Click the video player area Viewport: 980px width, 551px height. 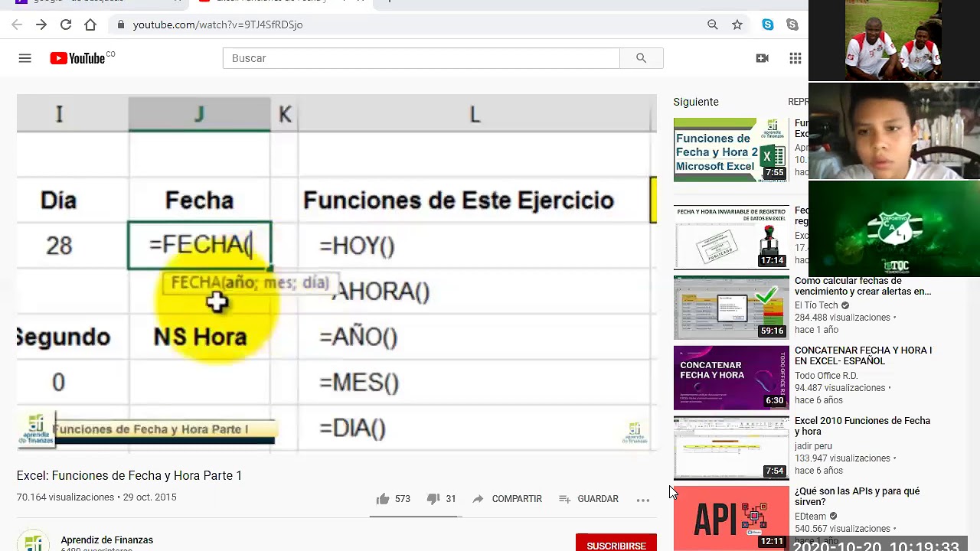(337, 272)
